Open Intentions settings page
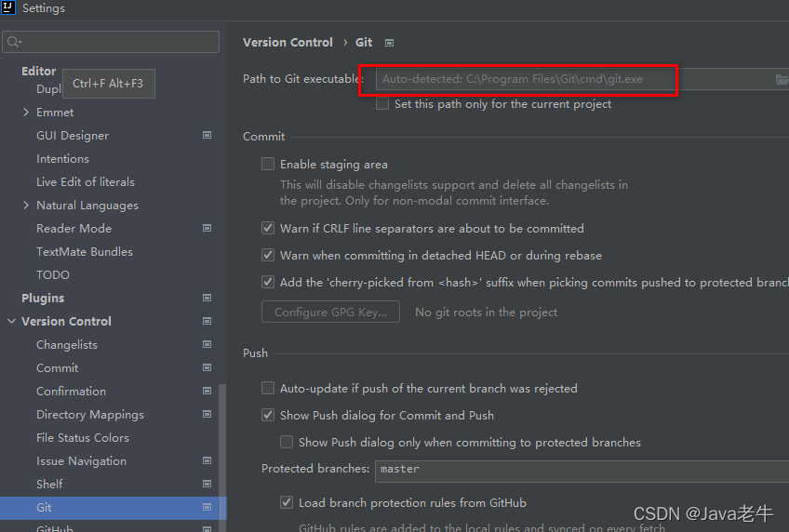 click(62, 158)
